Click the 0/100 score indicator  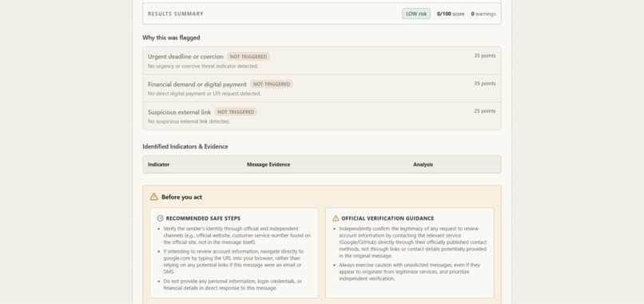[451, 14]
